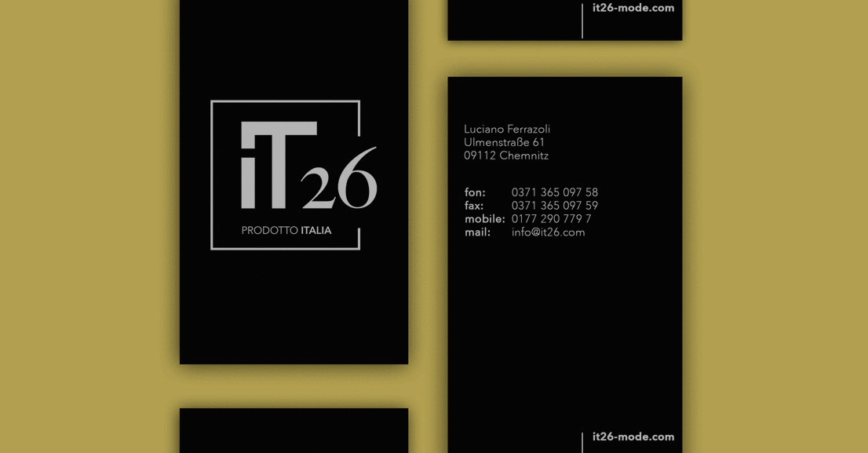Open it26-mode.com link on top partial card
This screenshot has width=868, height=453.
point(633,8)
